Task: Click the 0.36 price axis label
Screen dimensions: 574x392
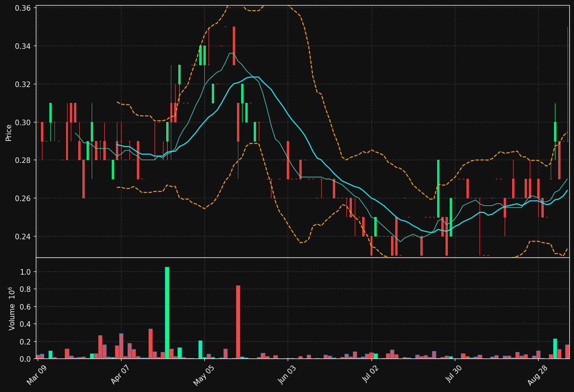Action: click(23, 8)
